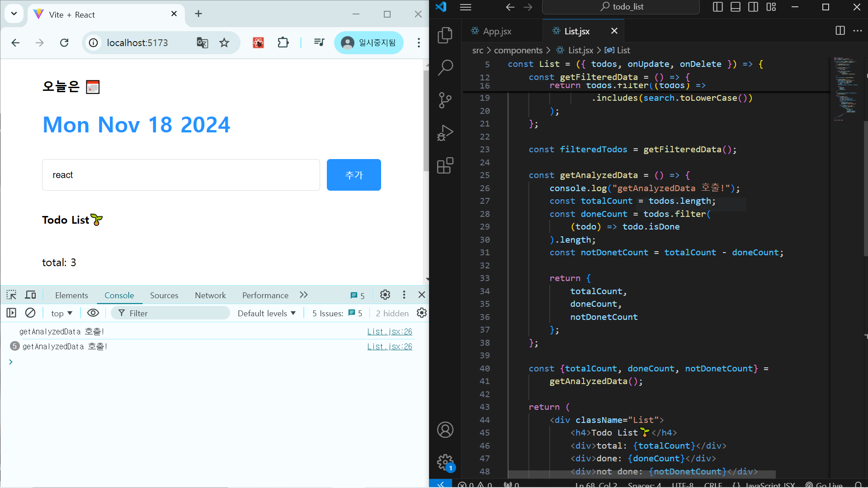Image resolution: width=868 pixels, height=488 pixels.
Task: Toggle the live expression eye icon
Action: point(93,313)
